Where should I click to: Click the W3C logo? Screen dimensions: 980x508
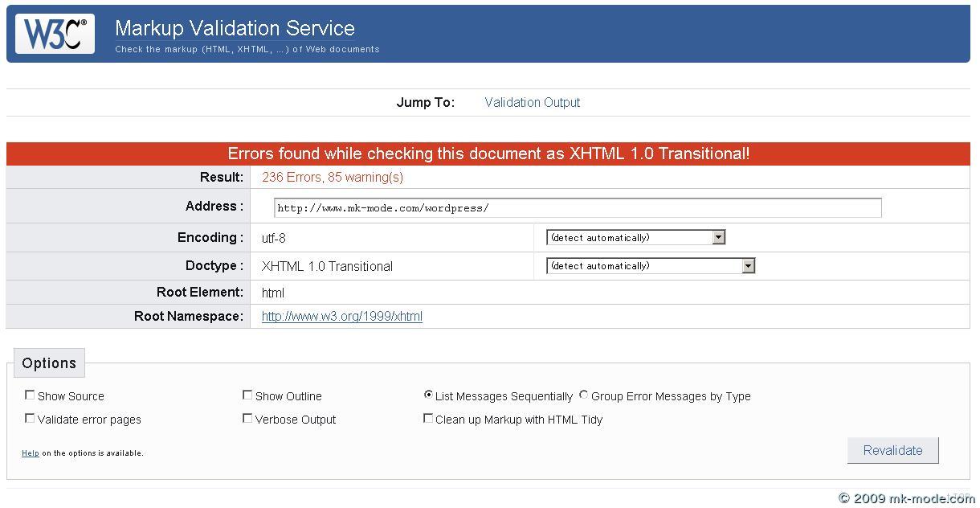(x=55, y=34)
